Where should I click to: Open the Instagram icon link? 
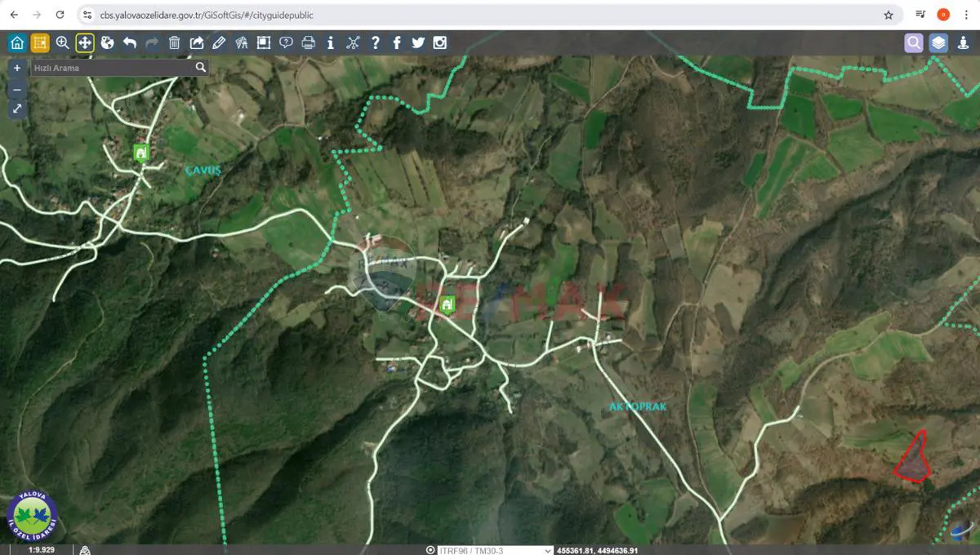440,42
